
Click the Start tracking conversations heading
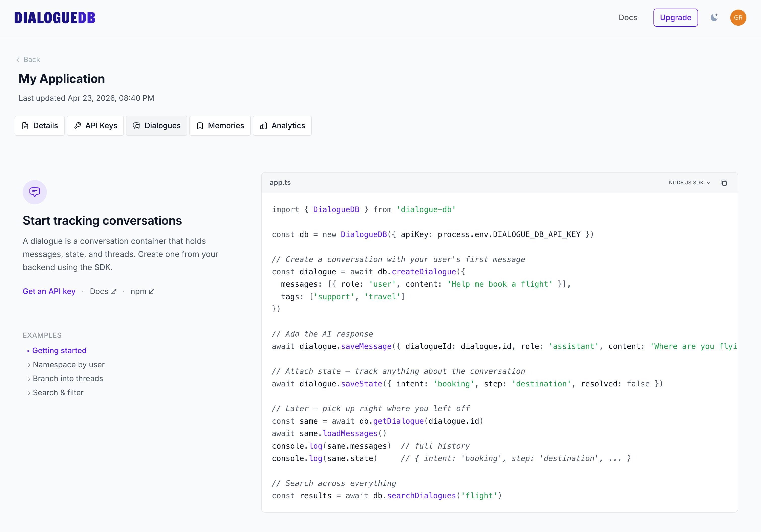point(102,221)
